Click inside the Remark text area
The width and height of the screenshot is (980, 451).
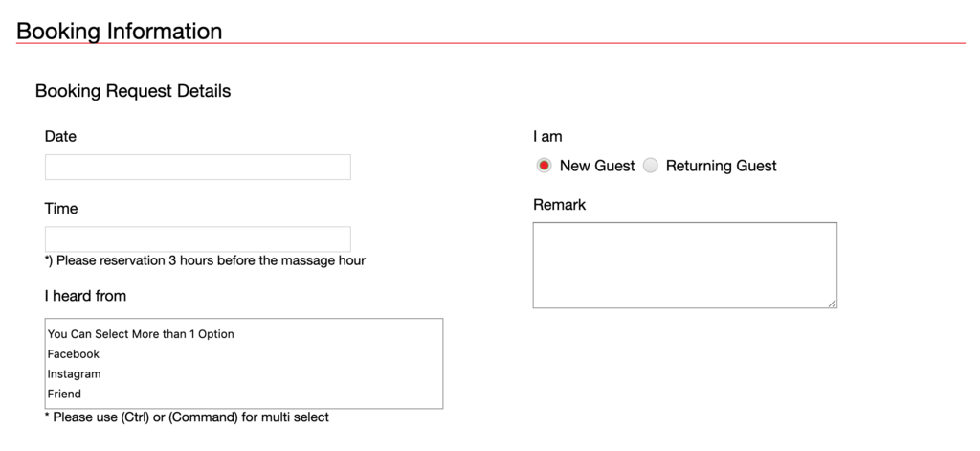684,265
